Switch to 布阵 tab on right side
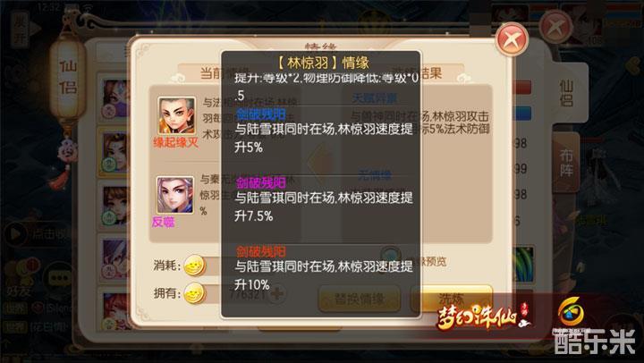 [x=566, y=162]
